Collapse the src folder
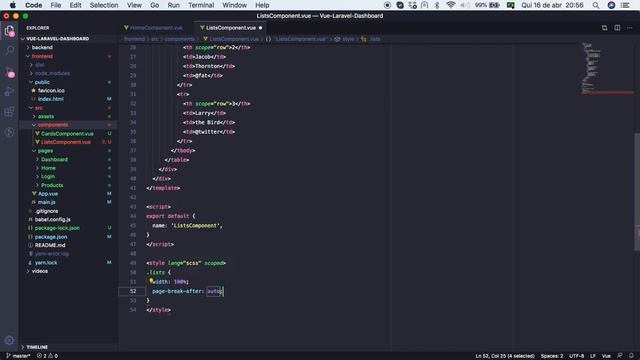Screen dimensions: 640x360 click(x=38, y=108)
